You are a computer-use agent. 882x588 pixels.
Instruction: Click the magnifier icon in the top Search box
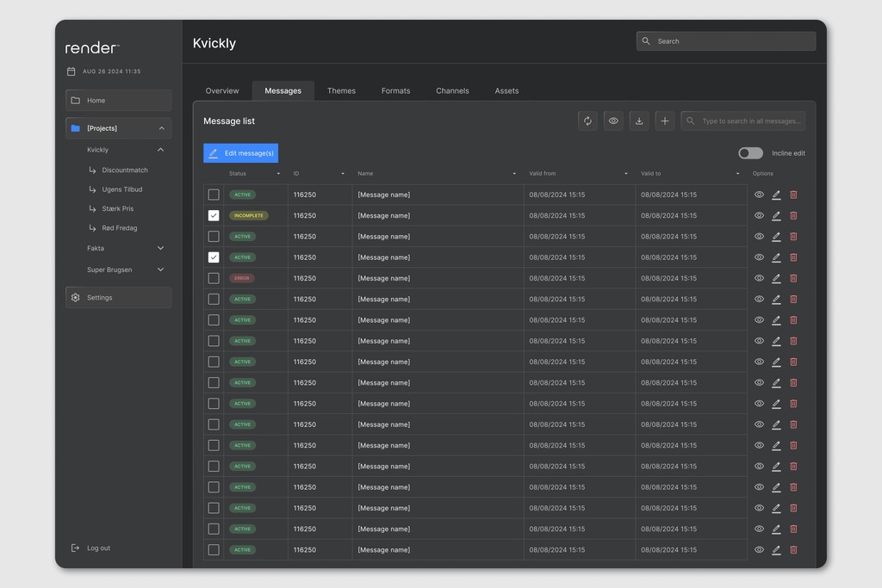point(646,41)
